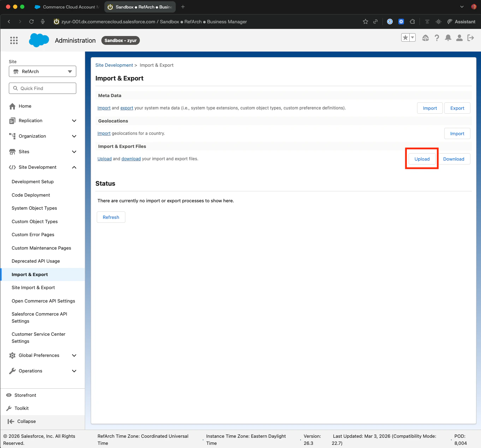Click the Meta Data Export button
This screenshot has width=481, height=448.
pyautogui.click(x=457, y=108)
